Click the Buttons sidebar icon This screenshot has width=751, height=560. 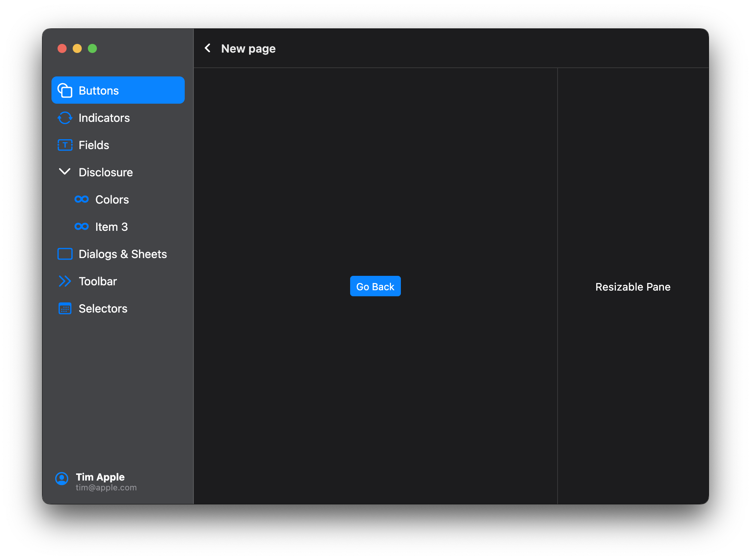pyautogui.click(x=65, y=90)
